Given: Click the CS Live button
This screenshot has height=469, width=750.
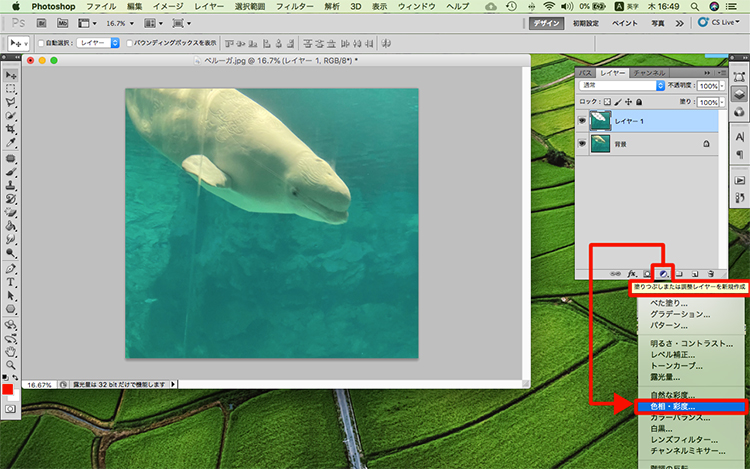Looking at the screenshot, I should [719, 22].
